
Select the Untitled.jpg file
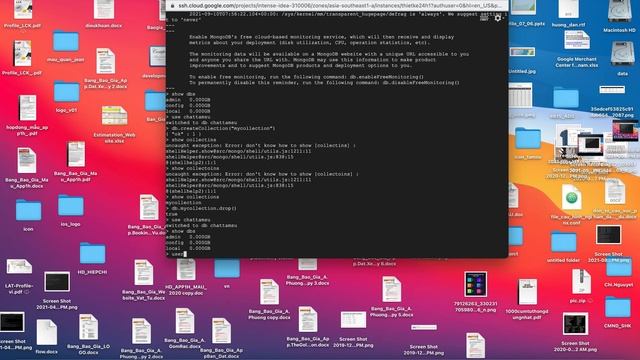tap(522, 52)
